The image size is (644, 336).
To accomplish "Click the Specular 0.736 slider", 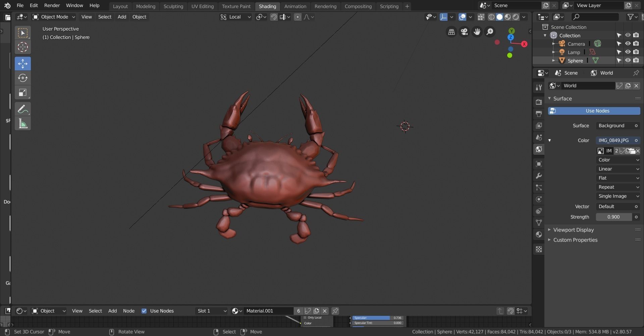I will [x=378, y=318].
